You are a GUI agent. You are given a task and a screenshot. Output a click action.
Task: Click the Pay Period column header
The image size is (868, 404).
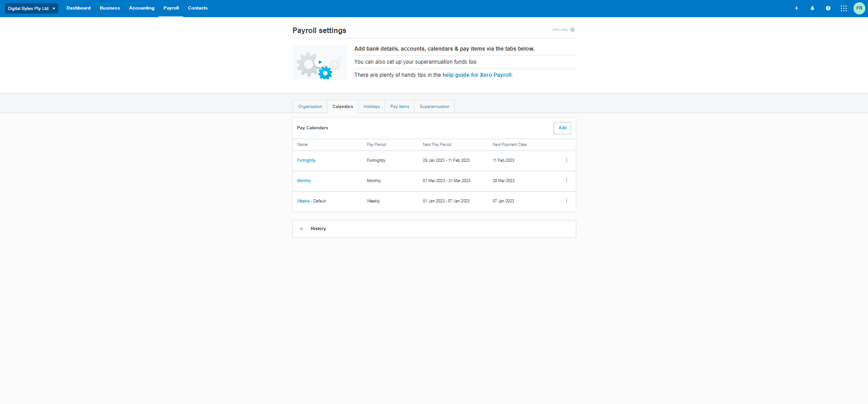click(376, 145)
